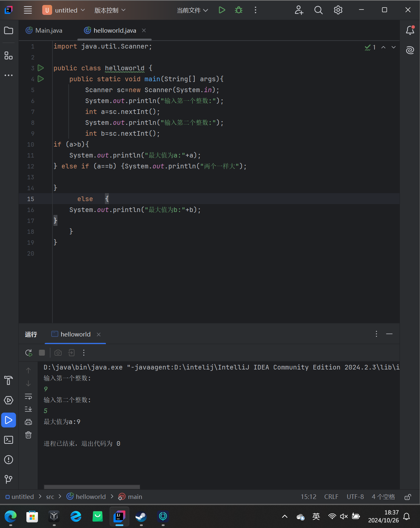This screenshot has width=420, height=528.
Task: Navigate up the stack trace arrow
Action: click(28, 370)
